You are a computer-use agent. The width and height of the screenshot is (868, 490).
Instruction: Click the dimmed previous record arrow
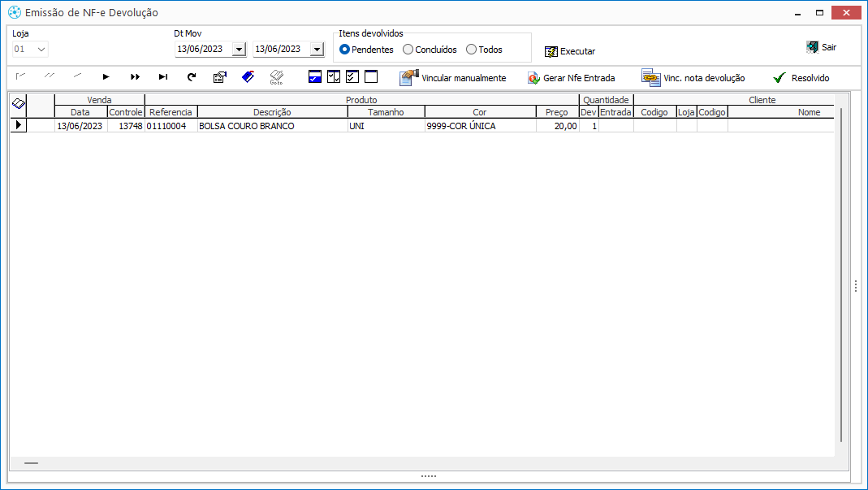point(77,76)
